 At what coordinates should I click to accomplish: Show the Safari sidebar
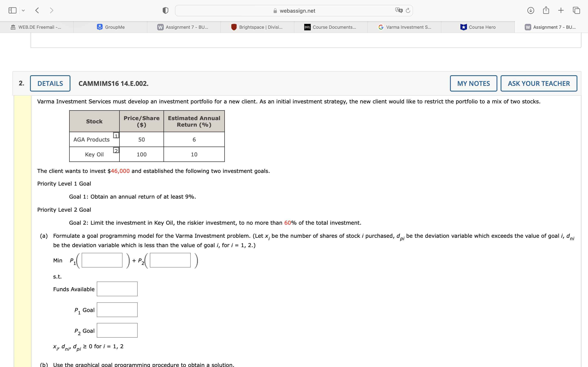pos(12,10)
